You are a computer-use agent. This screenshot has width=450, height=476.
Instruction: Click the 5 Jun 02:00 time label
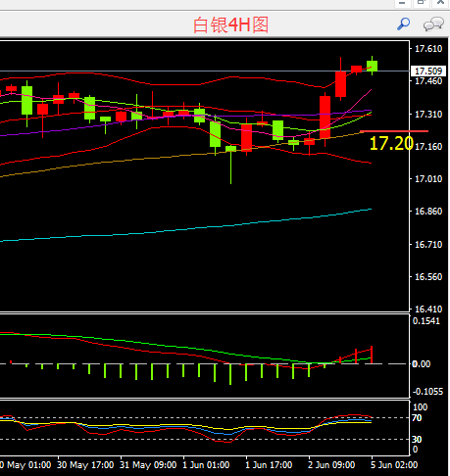pyautogui.click(x=394, y=465)
